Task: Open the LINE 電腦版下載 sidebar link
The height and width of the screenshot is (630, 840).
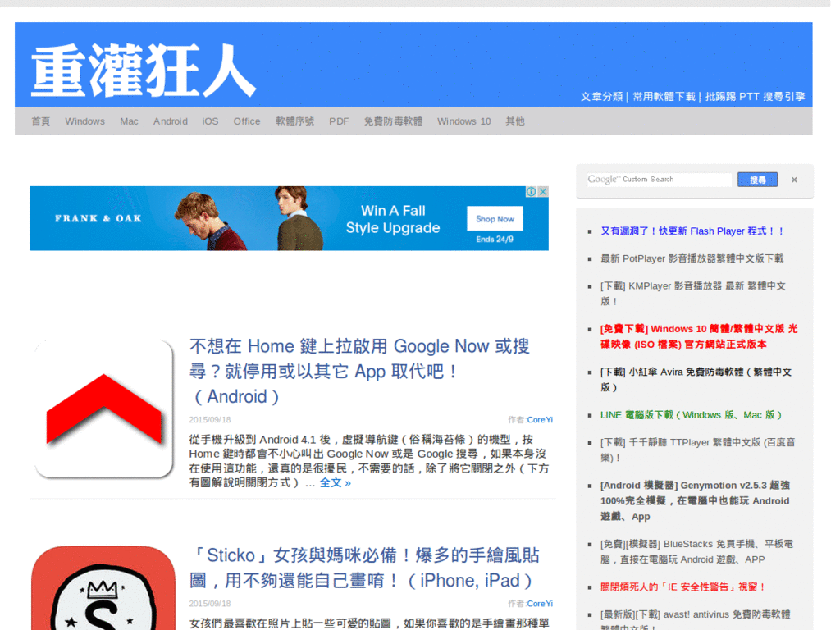Action: click(x=691, y=414)
